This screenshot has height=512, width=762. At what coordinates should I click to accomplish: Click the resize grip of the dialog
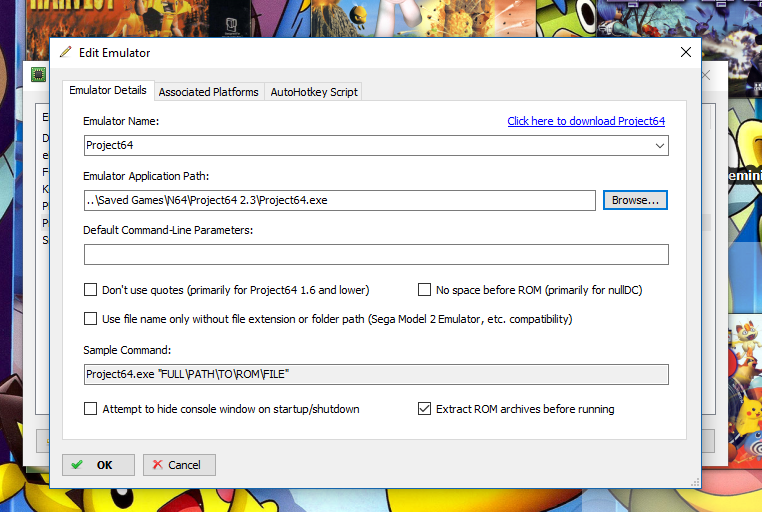[695, 482]
